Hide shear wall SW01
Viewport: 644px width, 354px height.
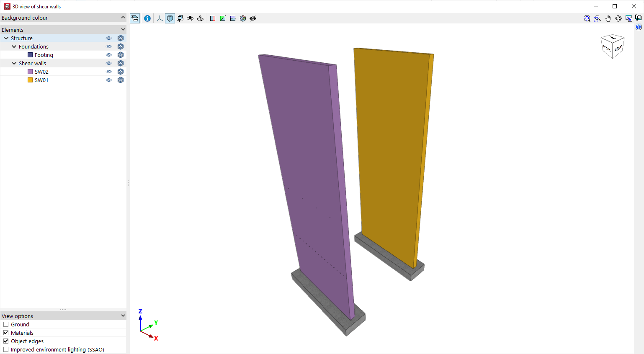pyautogui.click(x=109, y=80)
